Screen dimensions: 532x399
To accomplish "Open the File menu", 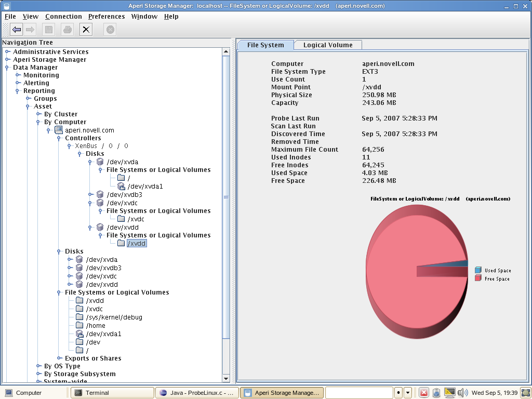I will (10, 16).
